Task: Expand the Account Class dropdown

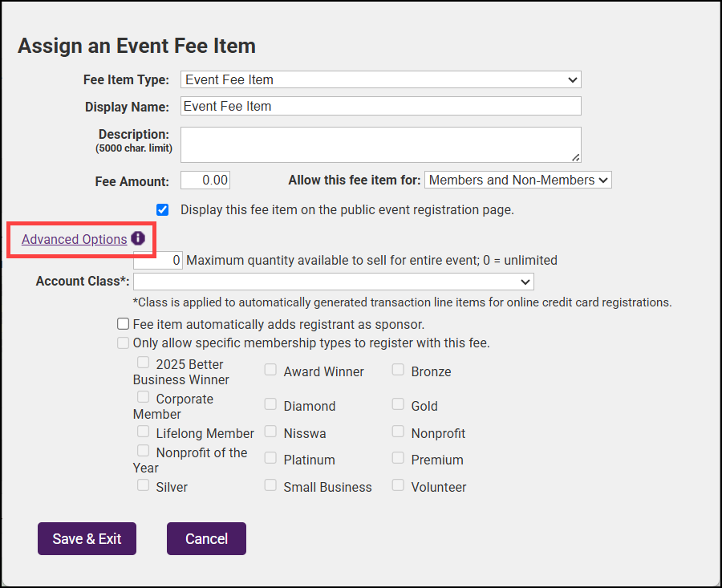Action: coord(333,282)
